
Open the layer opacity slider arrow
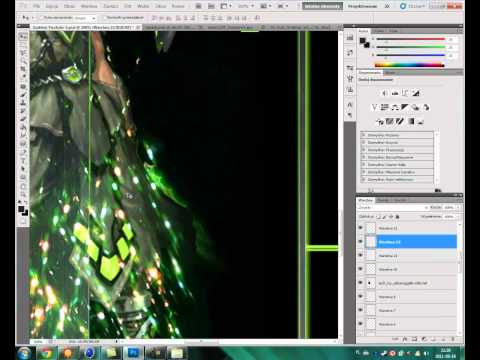[459, 207]
